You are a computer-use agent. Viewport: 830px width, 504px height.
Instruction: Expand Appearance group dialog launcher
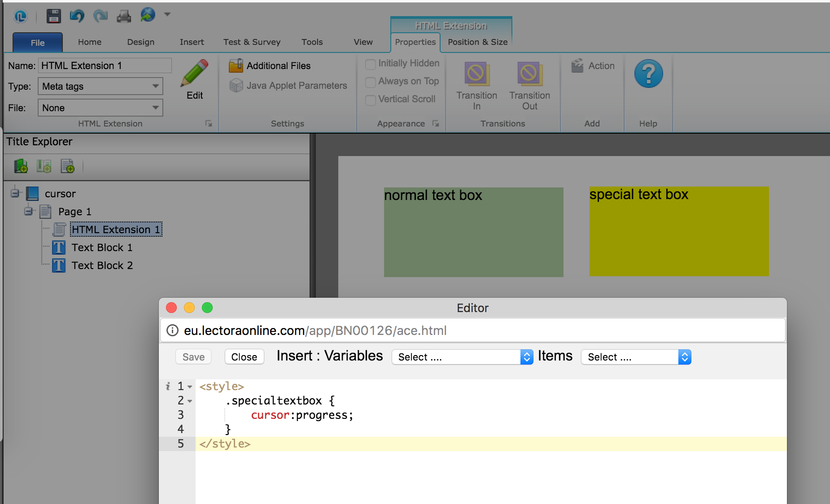[x=436, y=123]
